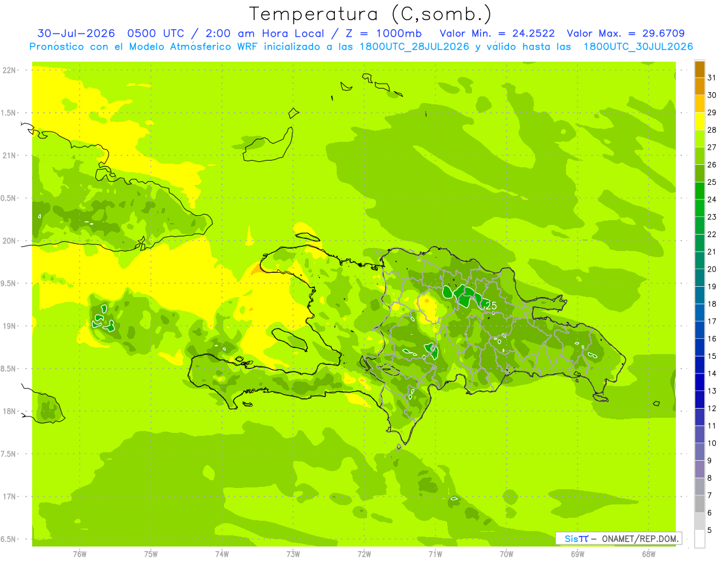Click the '76W' longitude label

pyautogui.click(x=79, y=554)
